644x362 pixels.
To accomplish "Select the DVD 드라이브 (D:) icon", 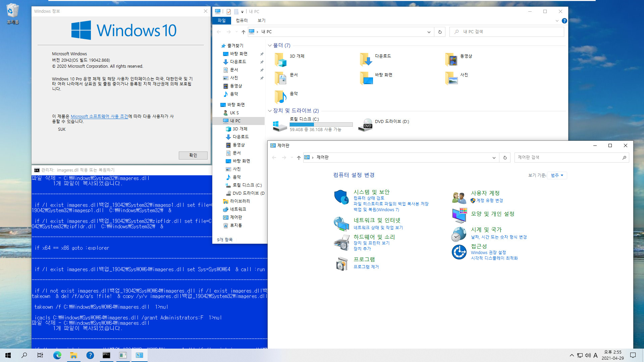I will tap(366, 125).
